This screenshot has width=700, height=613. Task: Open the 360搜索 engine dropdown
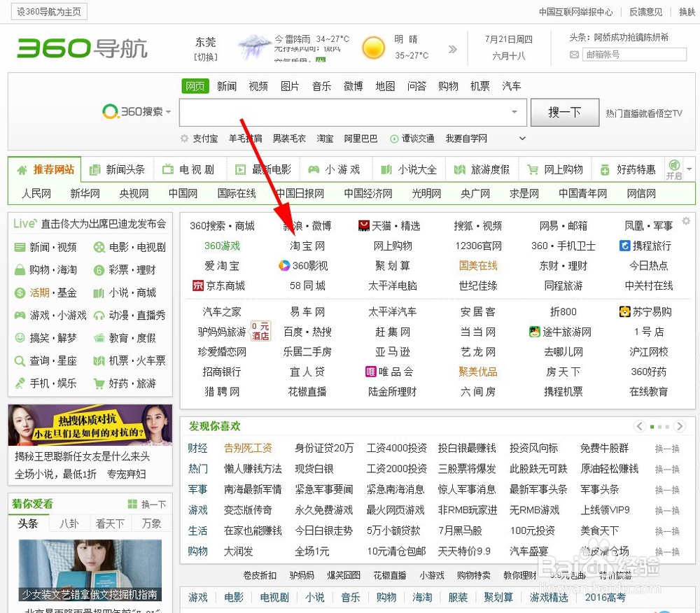[x=168, y=112]
